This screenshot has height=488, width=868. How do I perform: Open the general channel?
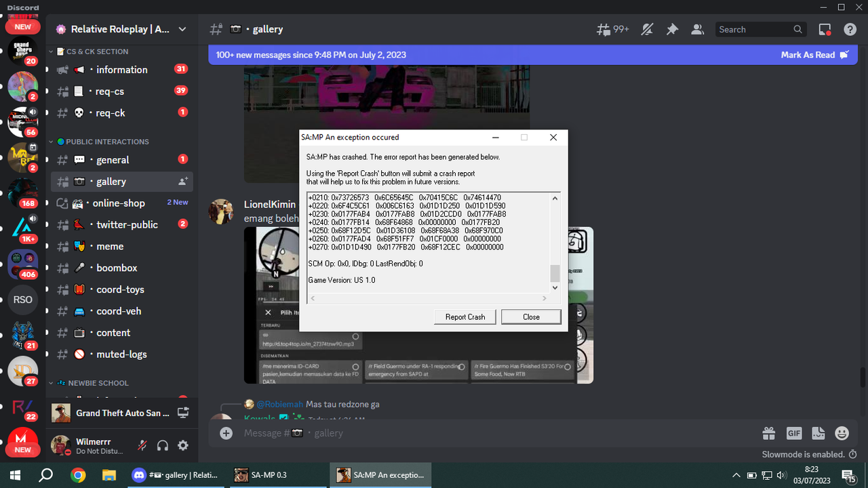point(121,160)
